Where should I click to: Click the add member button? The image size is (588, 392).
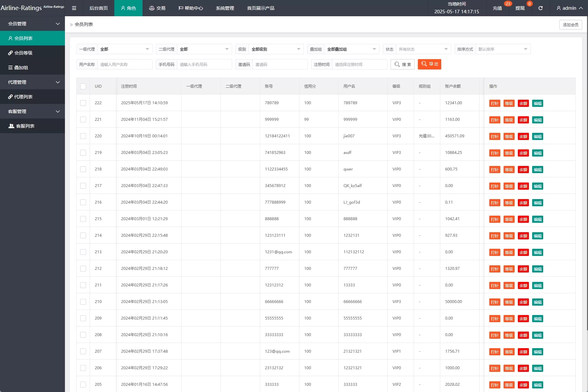(x=570, y=25)
